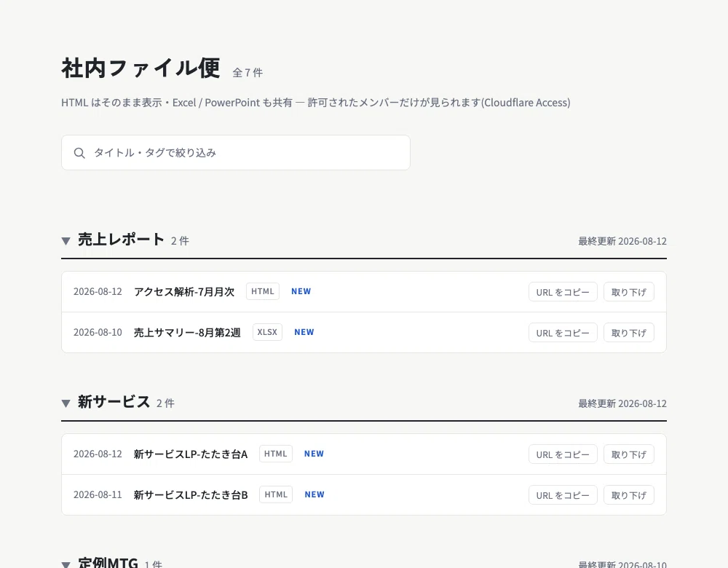Click the HTML tag on たたき台B row
The width and height of the screenshot is (728, 568).
[x=276, y=494]
